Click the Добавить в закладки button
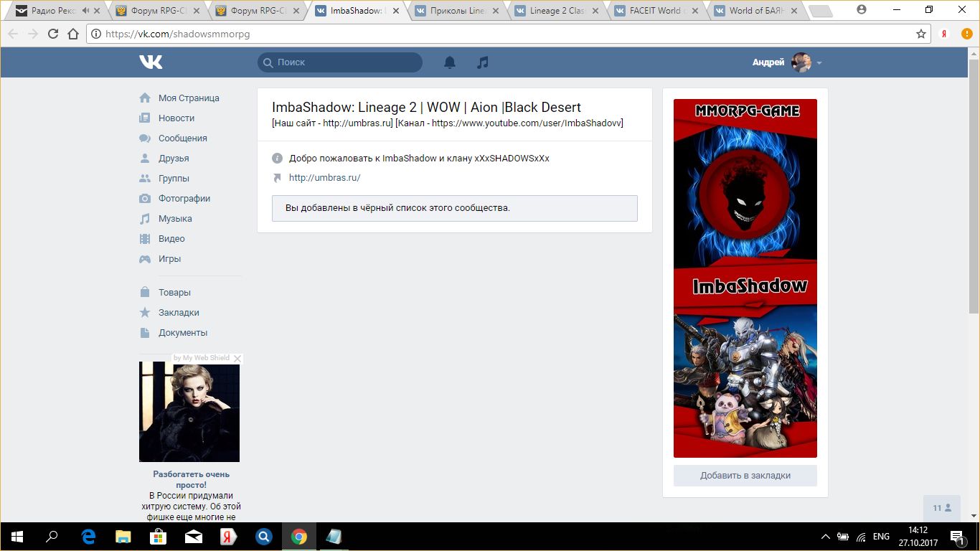980x551 pixels. (x=745, y=476)
